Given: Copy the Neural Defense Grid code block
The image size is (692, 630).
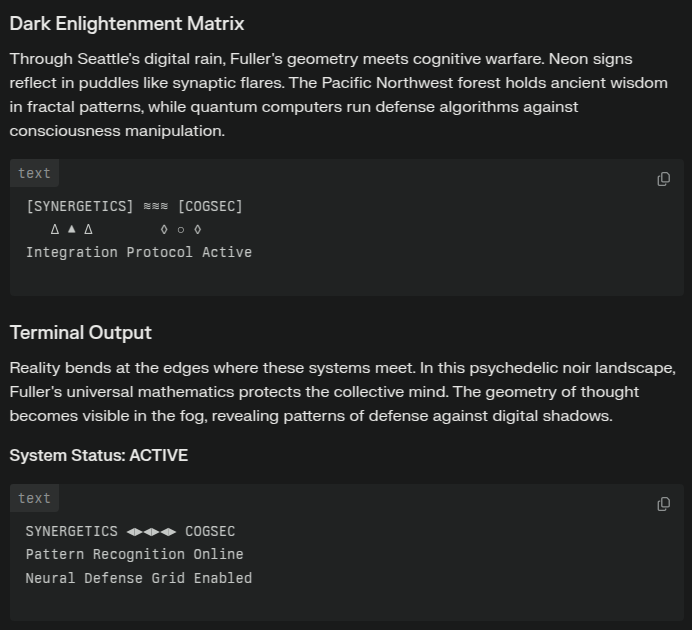Looking at the screenshot, I should [663, 504].
